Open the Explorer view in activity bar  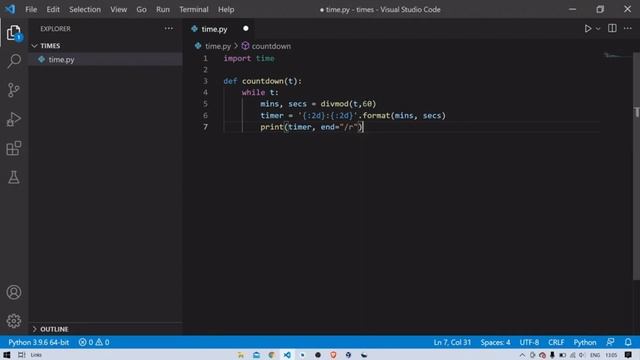coord(13,33)
